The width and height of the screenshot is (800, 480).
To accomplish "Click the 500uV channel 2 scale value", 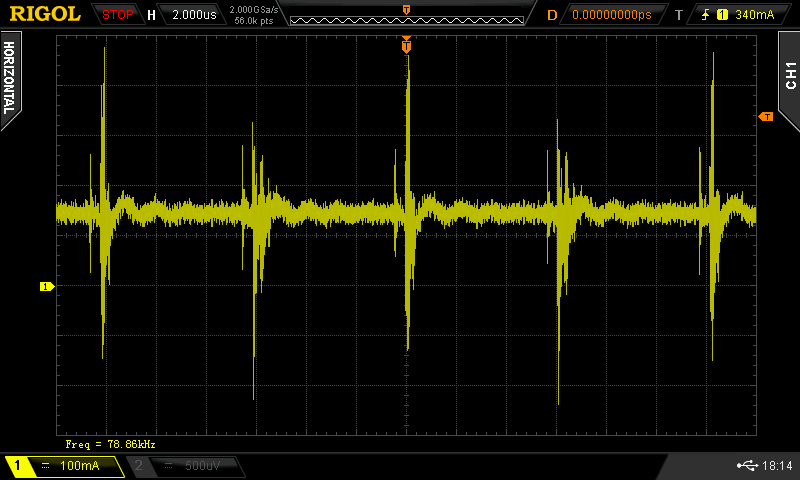I will pos(203,466).
